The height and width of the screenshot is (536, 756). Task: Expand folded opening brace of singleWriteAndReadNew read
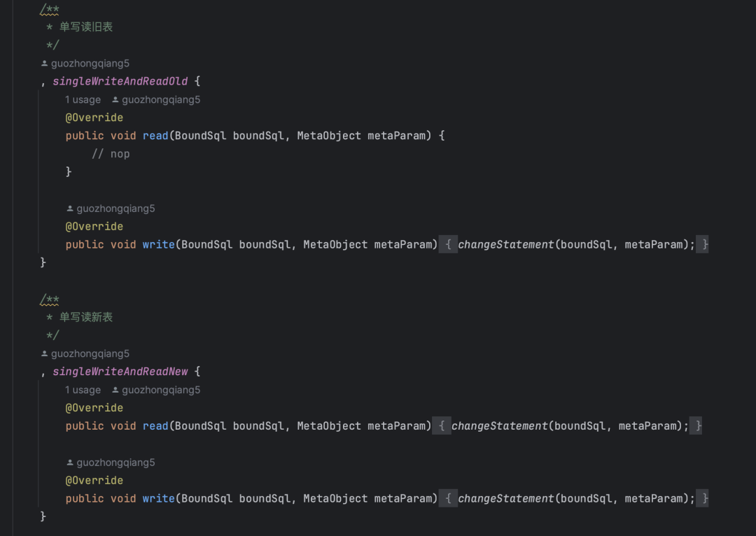click(x=442, y=425)
